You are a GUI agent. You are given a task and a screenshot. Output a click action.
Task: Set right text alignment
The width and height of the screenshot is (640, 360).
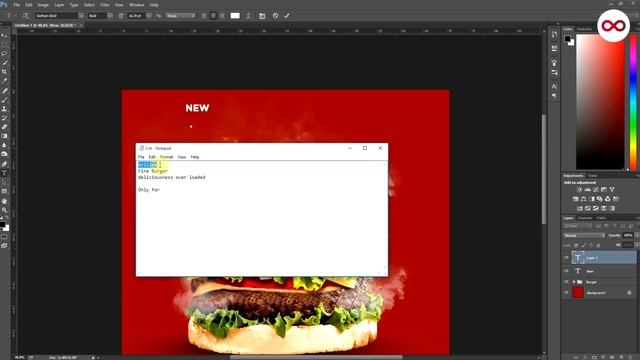click(x=222, y=16)
